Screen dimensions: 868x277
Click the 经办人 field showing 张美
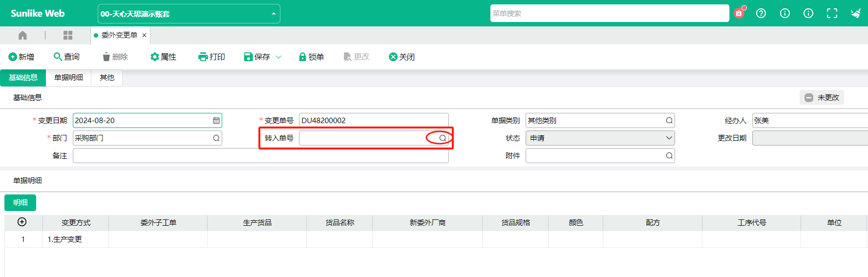click(810, 121)
